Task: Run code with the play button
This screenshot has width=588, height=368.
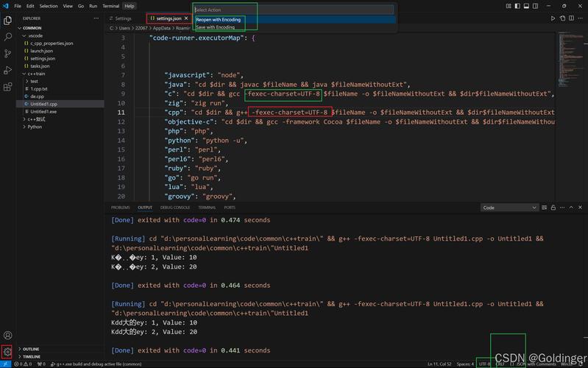Action: (x=553, y=18)
